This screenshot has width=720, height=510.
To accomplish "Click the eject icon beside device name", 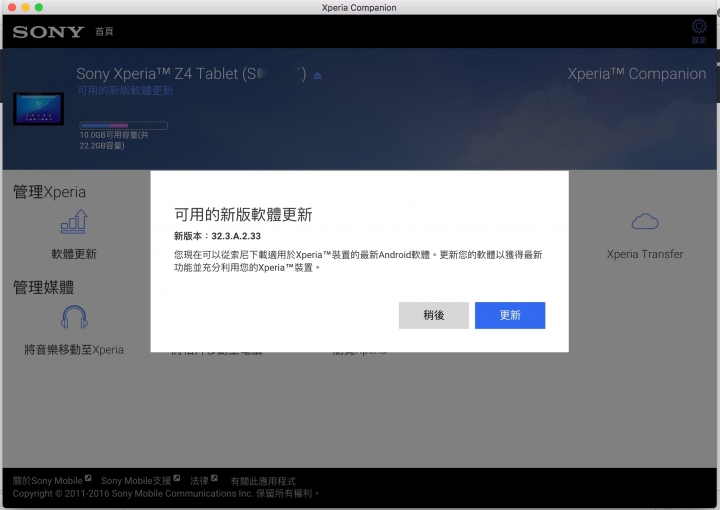I will point(317,75).
